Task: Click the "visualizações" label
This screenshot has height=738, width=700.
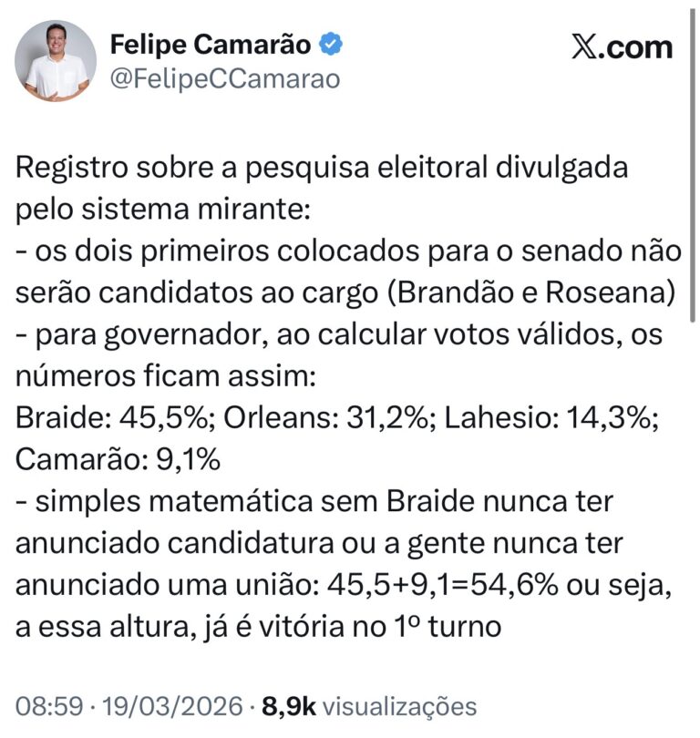Action: 400,707
